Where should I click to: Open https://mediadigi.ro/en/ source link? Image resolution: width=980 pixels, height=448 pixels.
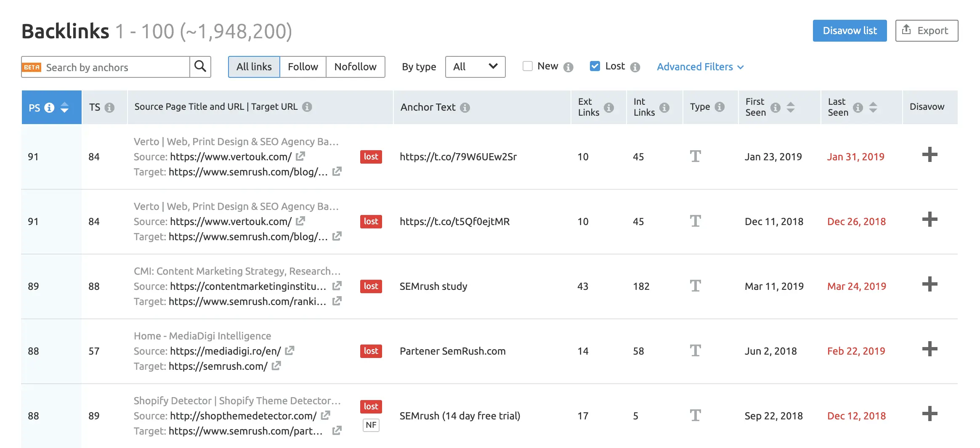[225, 351]
